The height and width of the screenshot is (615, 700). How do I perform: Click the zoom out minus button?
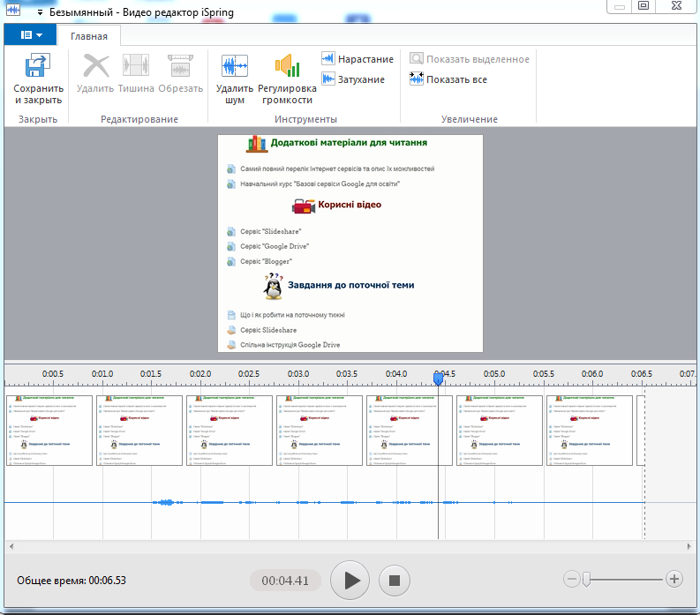point(571,580)
